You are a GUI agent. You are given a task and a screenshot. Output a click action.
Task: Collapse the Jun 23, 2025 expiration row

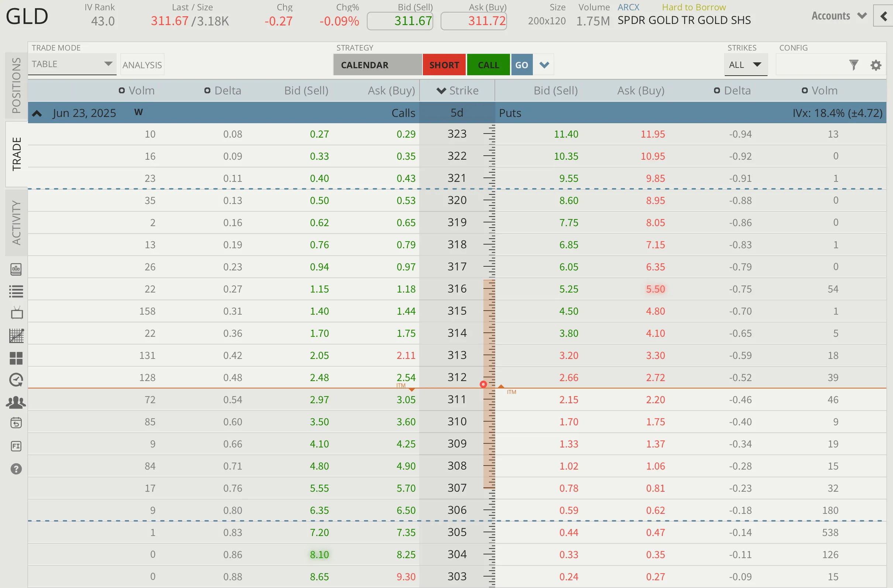pyautogui.click(x=37, y=113)
